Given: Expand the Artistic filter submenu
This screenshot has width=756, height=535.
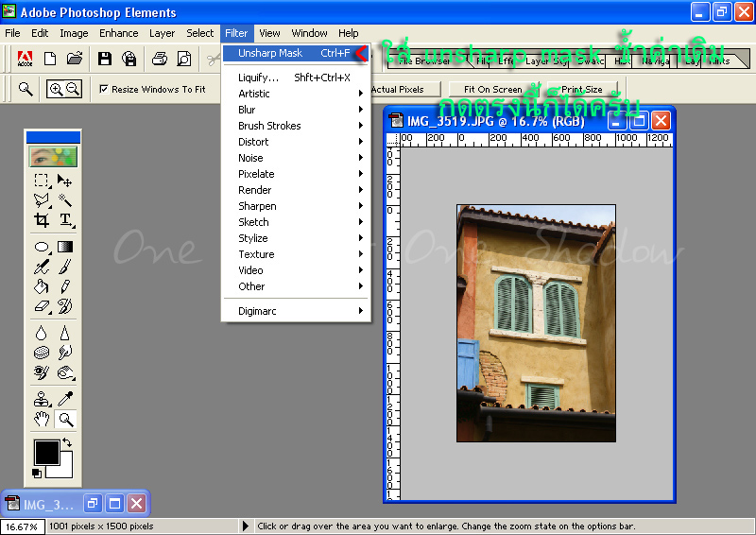Looking at the screenshot, I should (x=296, y=94).
